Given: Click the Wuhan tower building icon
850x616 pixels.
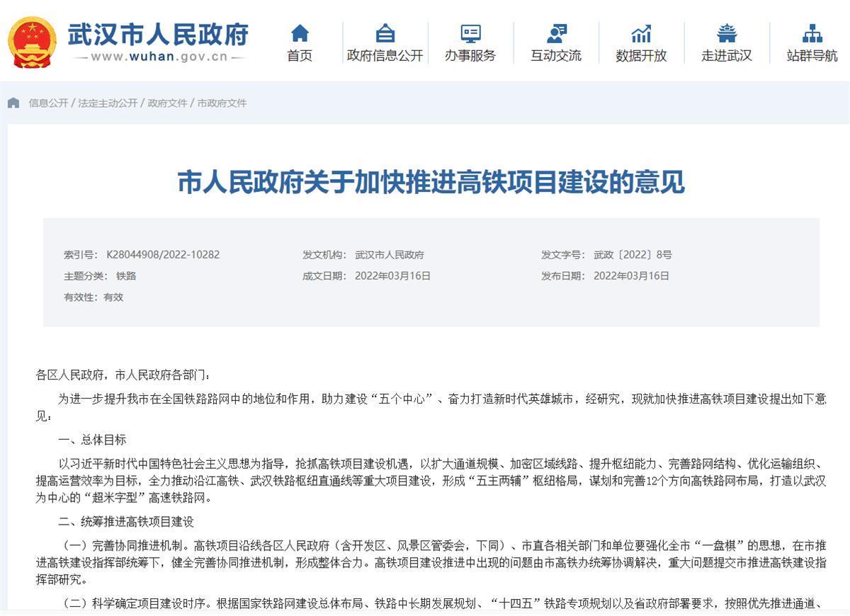Looking at the screenshot, I should (727, 33).
